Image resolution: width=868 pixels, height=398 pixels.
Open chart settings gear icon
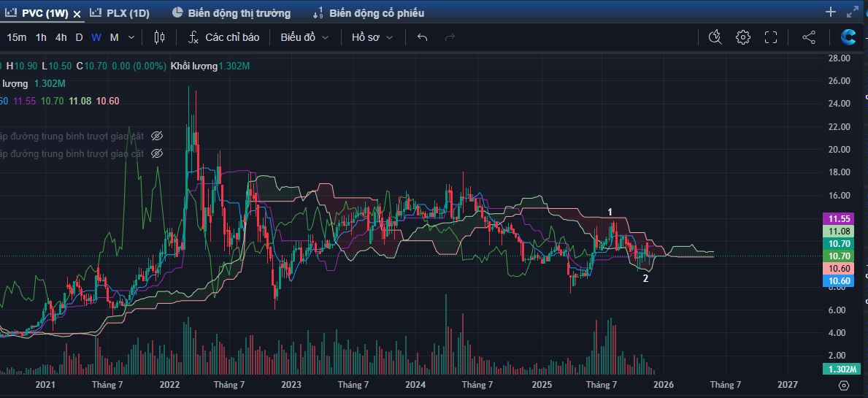click(742, 37)
